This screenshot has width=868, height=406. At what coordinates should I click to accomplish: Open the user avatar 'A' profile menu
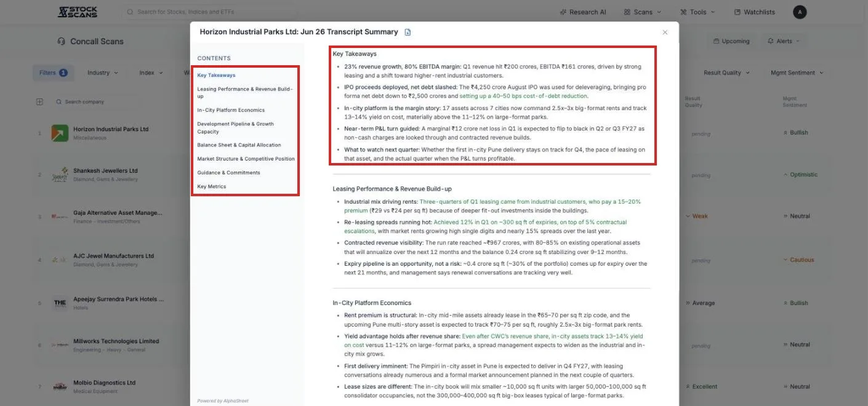coord(800,12)
